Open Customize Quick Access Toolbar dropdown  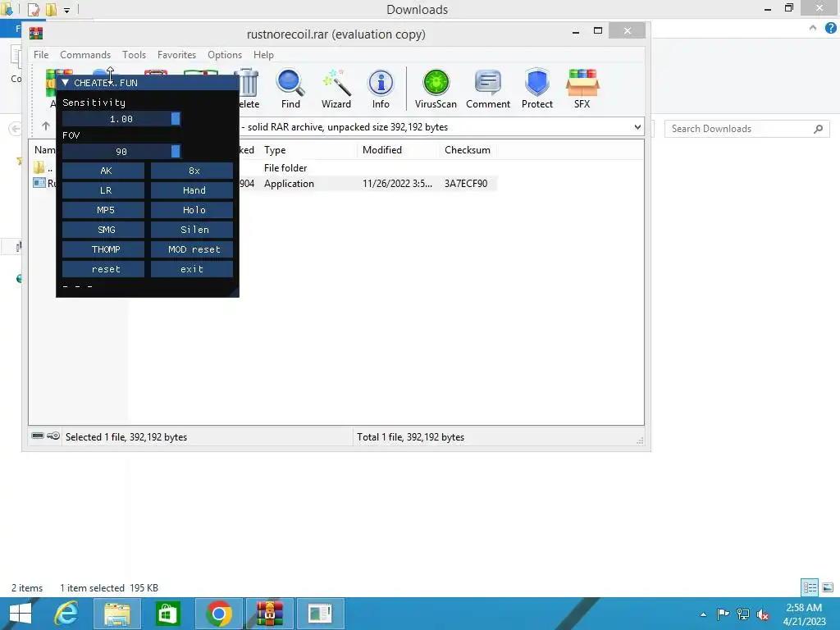pyautogui.click(x=67, y=10)
